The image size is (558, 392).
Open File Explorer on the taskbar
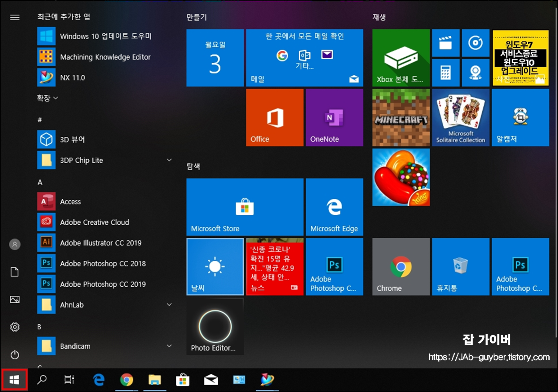155,380
